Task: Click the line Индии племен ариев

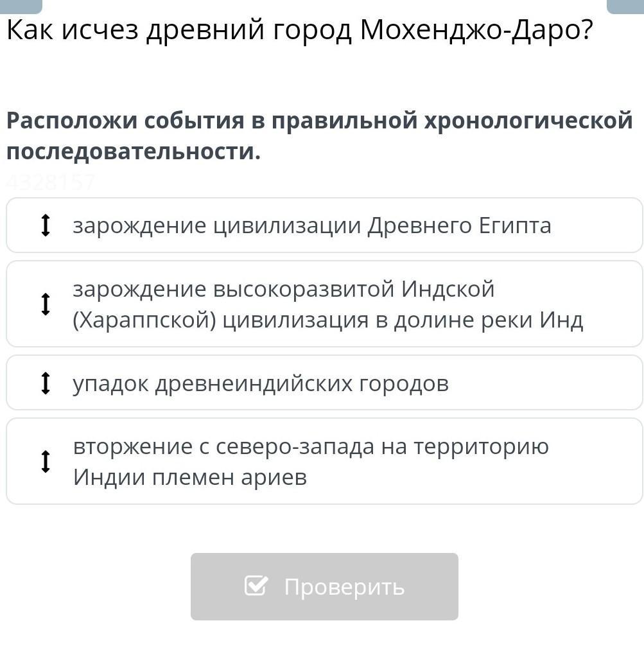Action: [190, 477]
